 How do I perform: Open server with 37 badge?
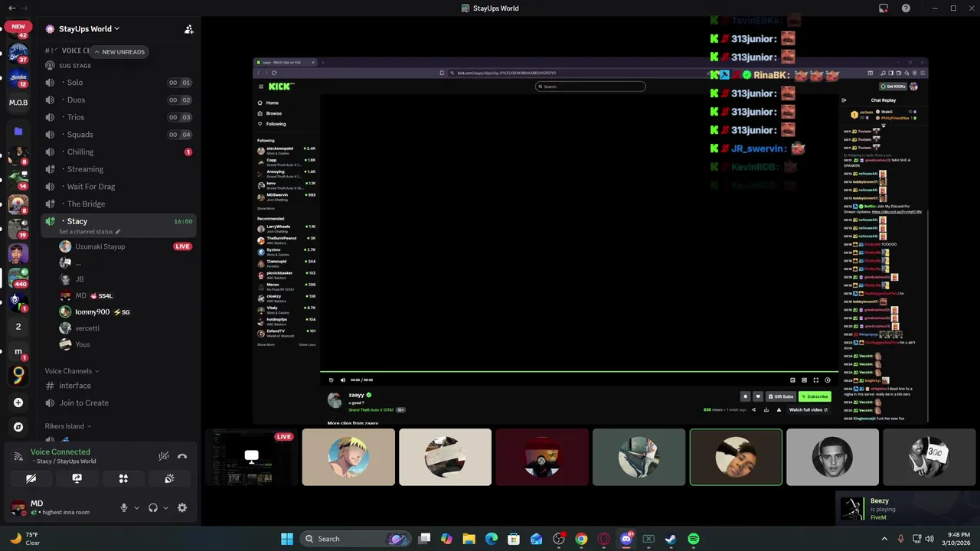pyautogui.click(x=18, y=53)
